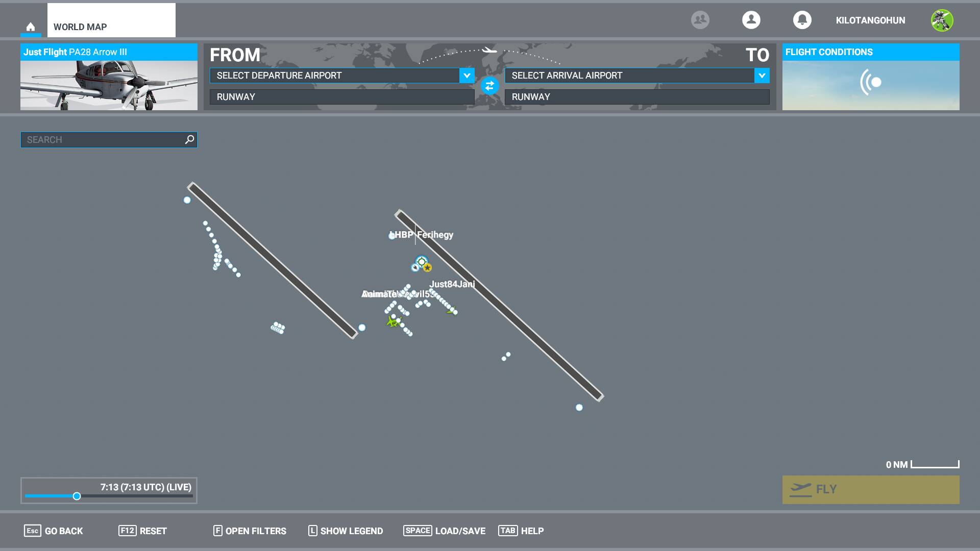
Task: Click the time of day slider handle
Action: pos(77,496)
